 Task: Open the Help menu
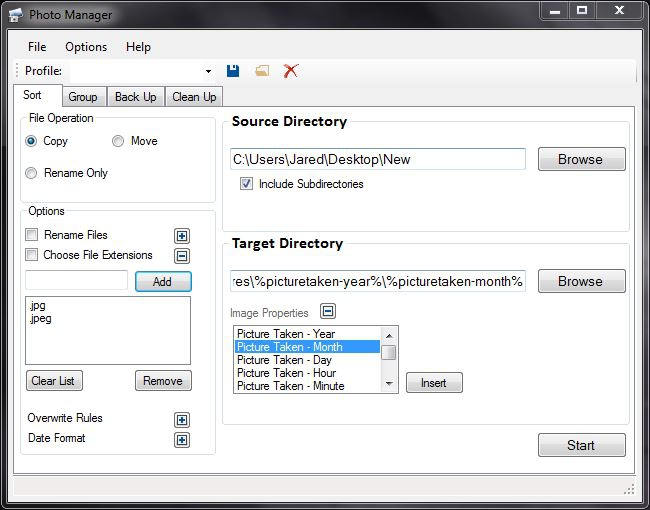click(138, 47)
